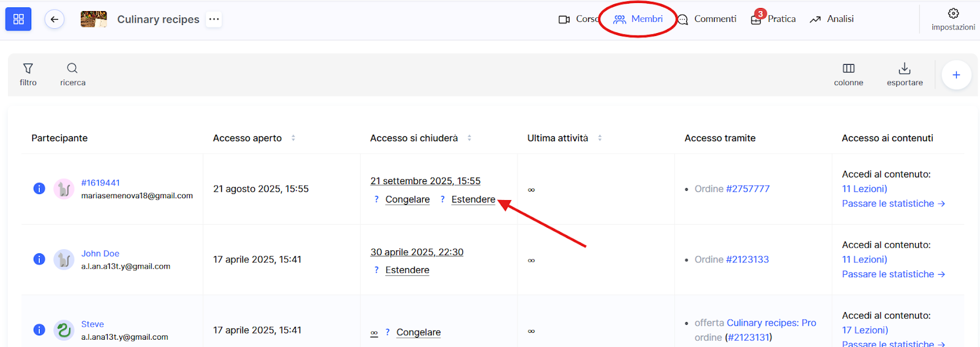
Task: Sort by the Accesso aperto column
Action: coord(293,138)
